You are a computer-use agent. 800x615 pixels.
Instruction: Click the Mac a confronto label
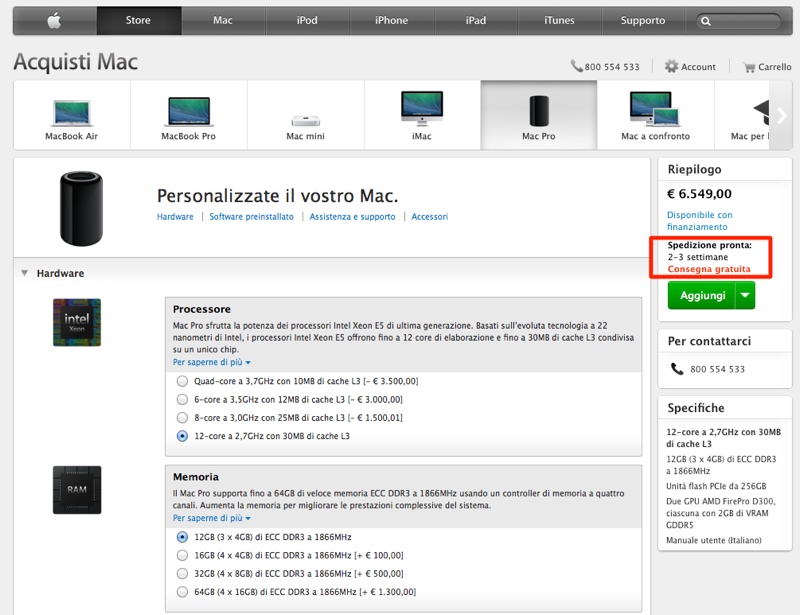click(x=655, y=136)
